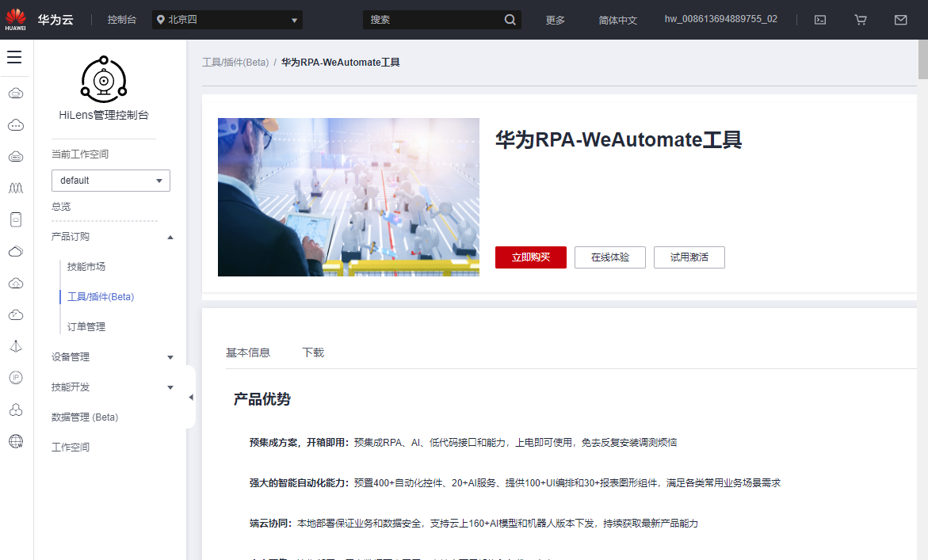Open the 北京四 region dropdown
Image resolution: width=928 pixels, height=560 pixels.
227,20
